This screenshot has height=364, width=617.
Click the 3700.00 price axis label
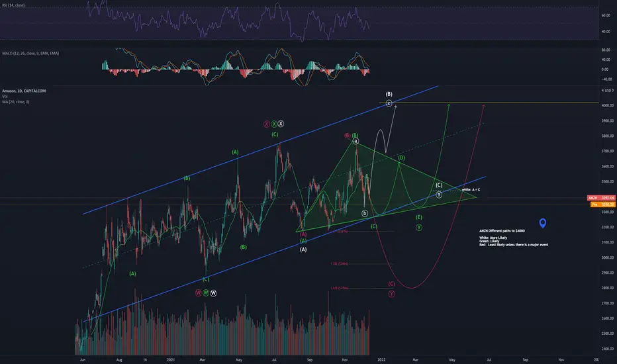(x=608, y=151)
